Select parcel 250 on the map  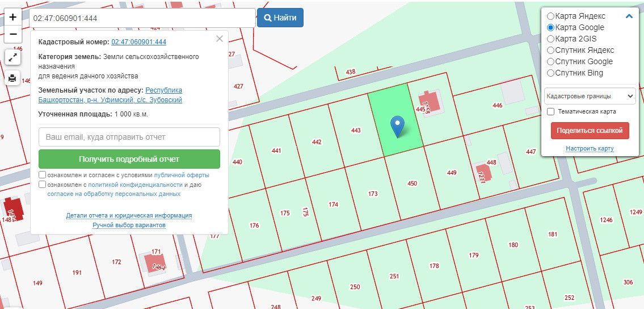pos(355,287)
